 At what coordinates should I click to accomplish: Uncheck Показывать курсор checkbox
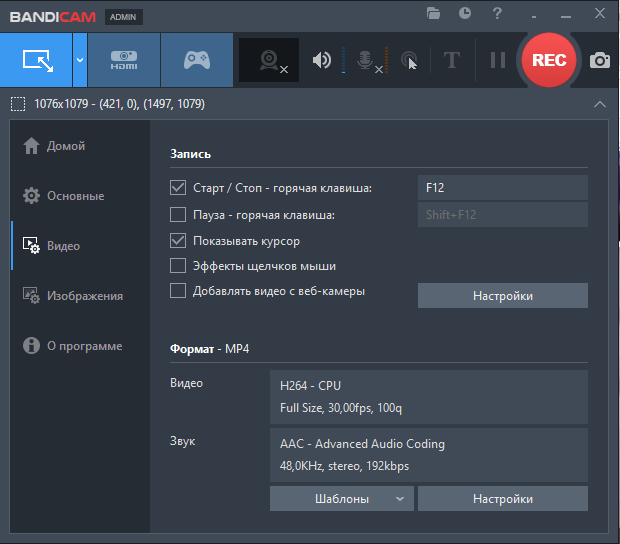[178, 240]
